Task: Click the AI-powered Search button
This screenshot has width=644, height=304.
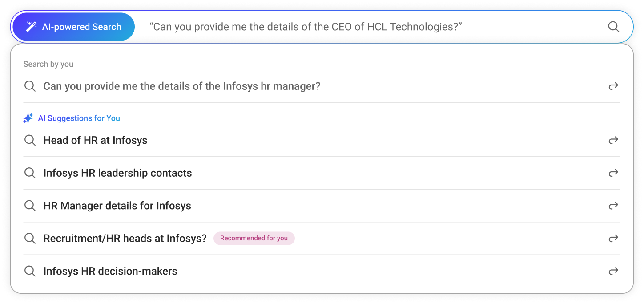Action: point(73,27)
